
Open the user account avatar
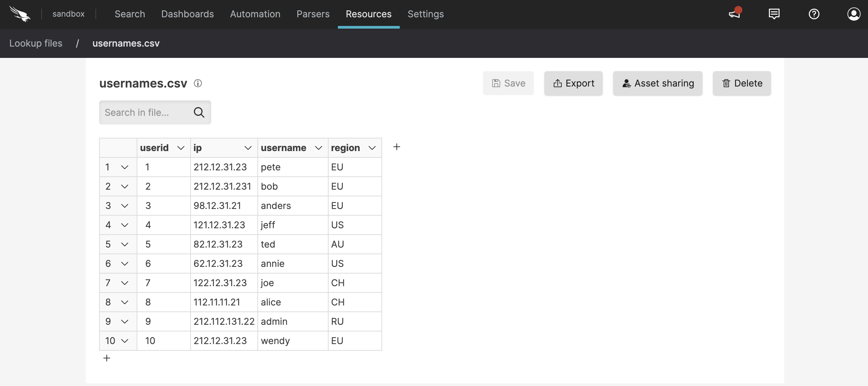[x=854, y=14]
